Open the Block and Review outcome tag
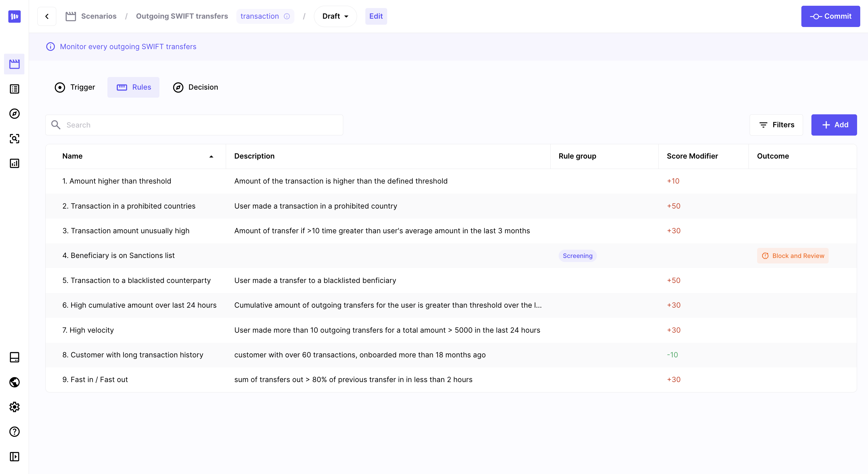Screen dimensions: 868x474 [792, 256]
